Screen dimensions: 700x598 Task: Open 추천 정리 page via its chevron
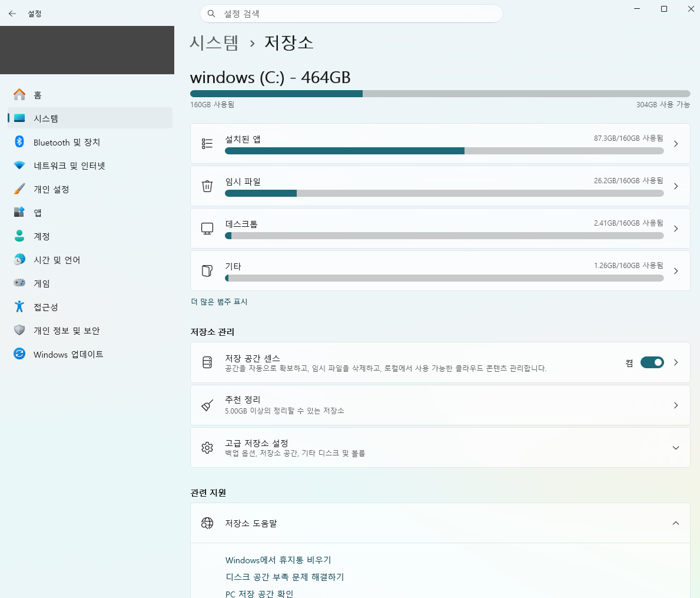pyautogui.click(x=676, y=405)
